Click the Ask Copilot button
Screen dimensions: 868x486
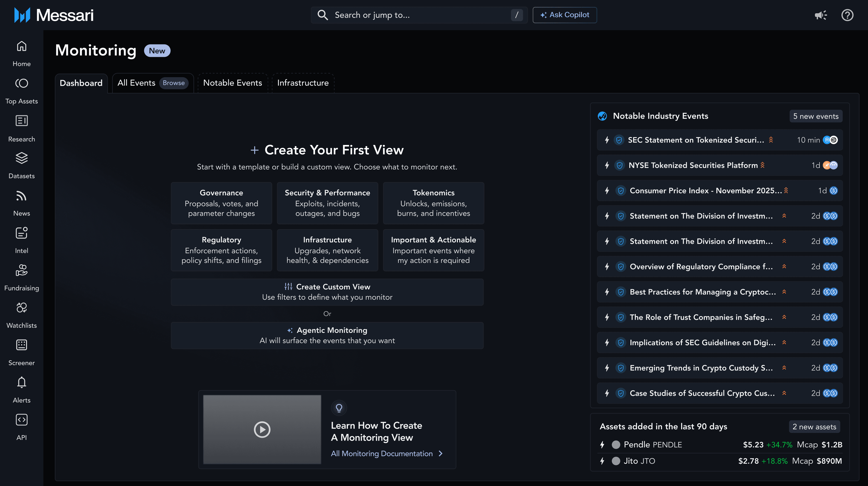click(x=565, y=15)
